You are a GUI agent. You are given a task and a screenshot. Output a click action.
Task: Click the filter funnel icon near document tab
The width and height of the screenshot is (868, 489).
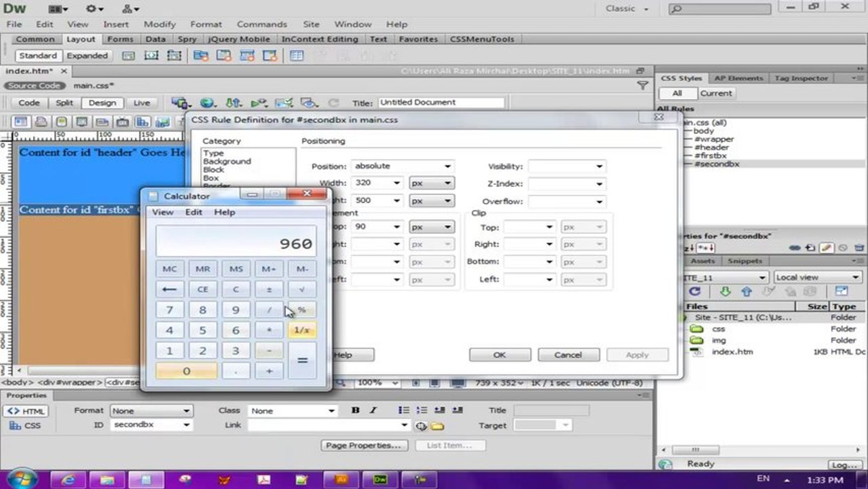tap(642, 86)
